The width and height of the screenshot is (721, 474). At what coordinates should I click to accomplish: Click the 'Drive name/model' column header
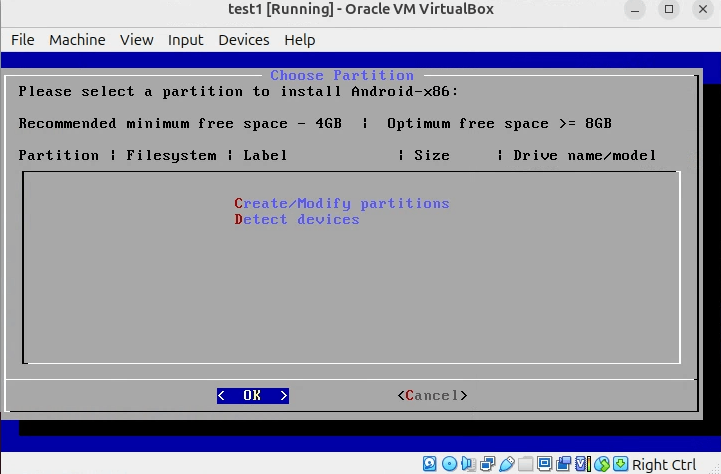pos(584,155)
